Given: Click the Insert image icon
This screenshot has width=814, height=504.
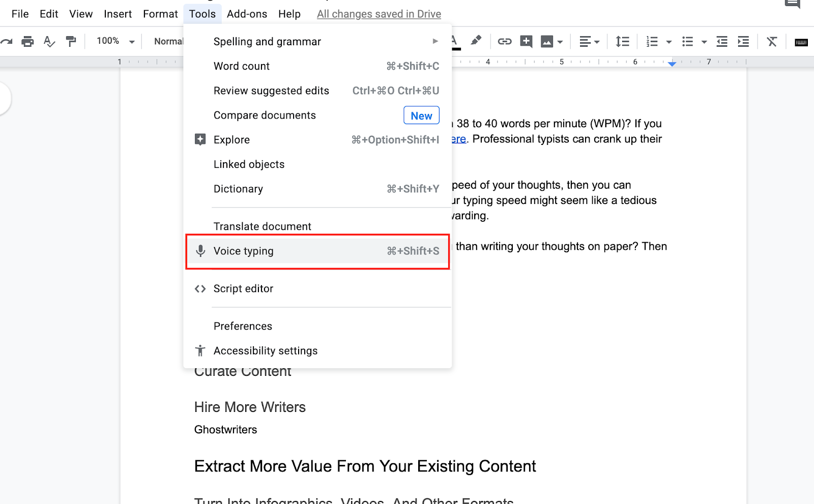Looking at the screenshot, I should (x=547, y=41).
